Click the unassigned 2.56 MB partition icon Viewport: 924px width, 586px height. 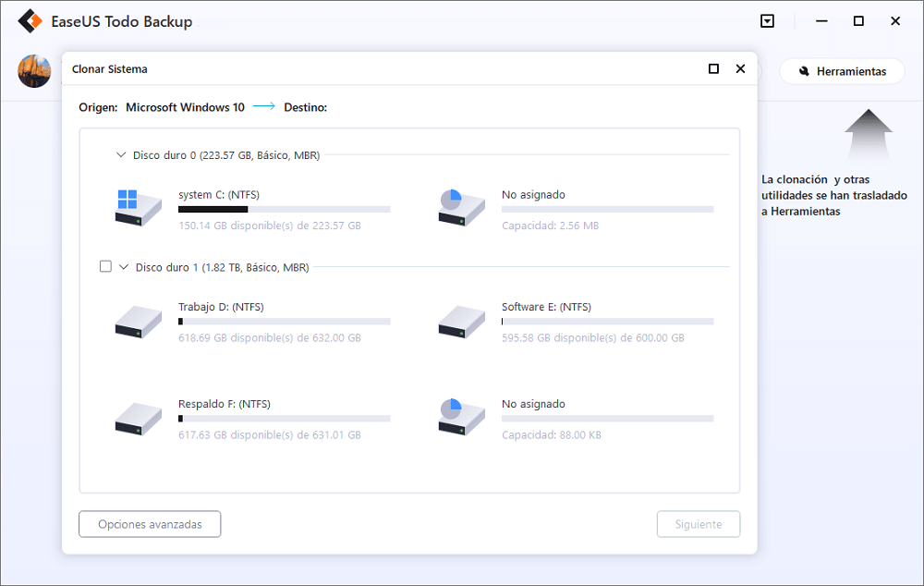click(x=461, y=208)
